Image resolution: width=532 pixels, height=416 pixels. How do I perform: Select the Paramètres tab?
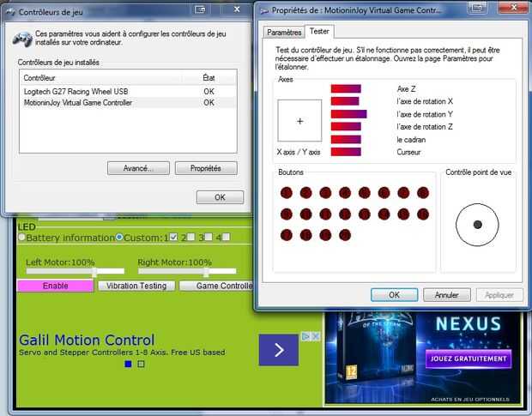tap(284, 33)
